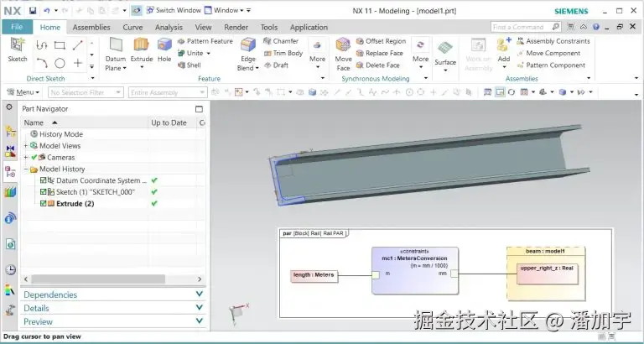
Task: Select the Arc sketch tool
Action: click(42, 63)
